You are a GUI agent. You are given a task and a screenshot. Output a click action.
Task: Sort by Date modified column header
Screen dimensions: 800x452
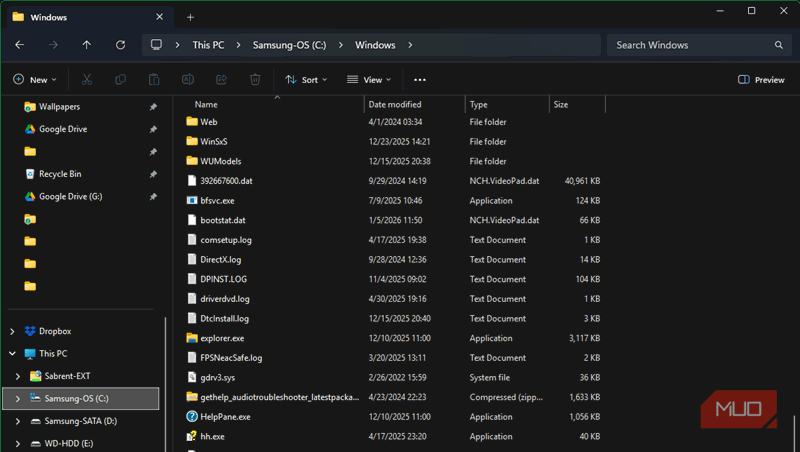tap(395, 105)
